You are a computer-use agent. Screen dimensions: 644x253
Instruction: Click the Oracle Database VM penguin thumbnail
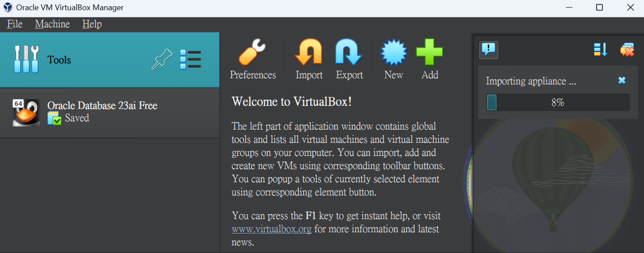tap(26, 113)
